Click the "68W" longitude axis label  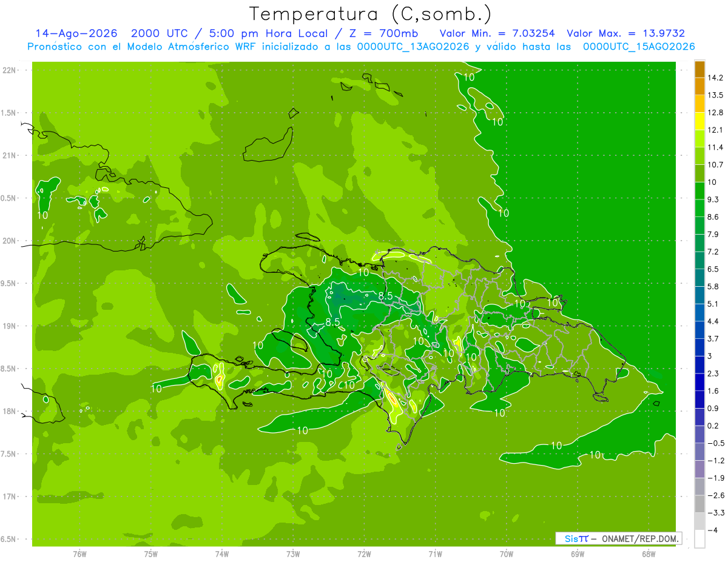pyautogui.click(x=649, y=554)
